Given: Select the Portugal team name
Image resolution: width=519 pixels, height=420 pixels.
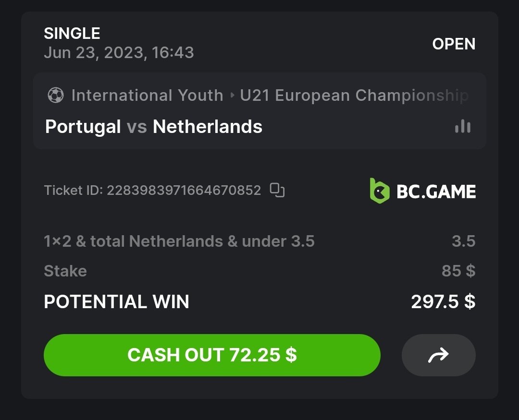Looking at the screenshot, I should click(x=83, y=127).
